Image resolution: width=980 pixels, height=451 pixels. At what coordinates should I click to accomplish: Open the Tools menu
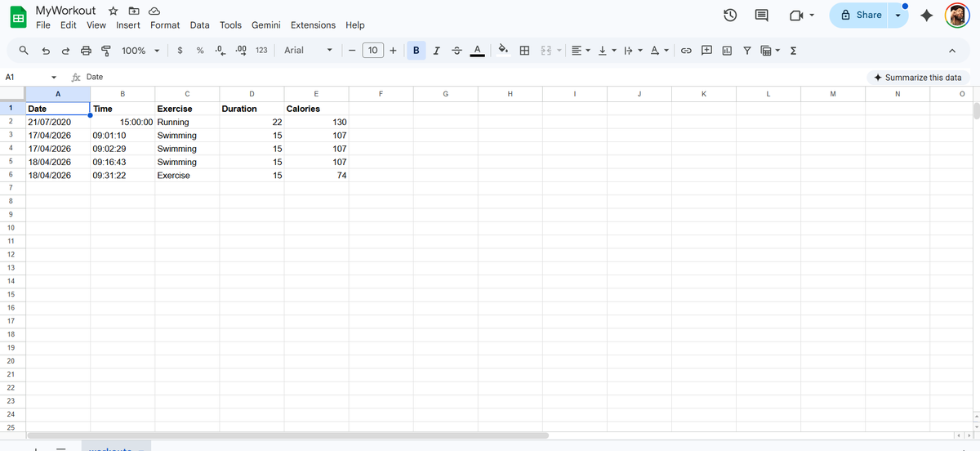(x=230, y=25)
